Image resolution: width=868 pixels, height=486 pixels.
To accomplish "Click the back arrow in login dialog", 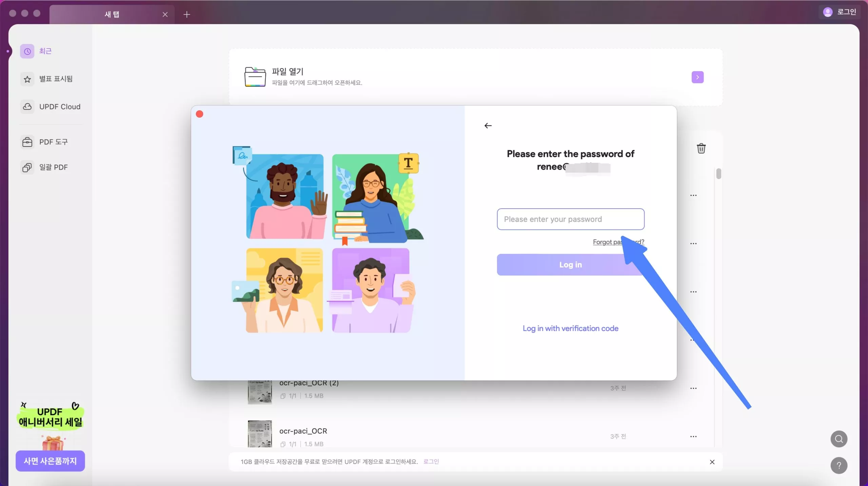I will (x=488, y=126).
